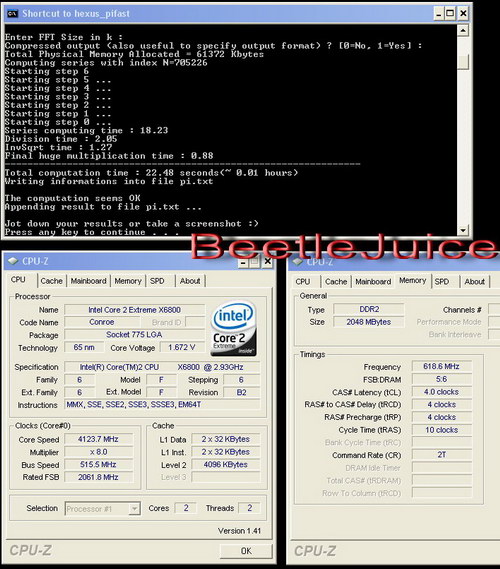This screenshot has height=569, width=500.
Task: Click the Version 1.41 label
Action: 239,531
